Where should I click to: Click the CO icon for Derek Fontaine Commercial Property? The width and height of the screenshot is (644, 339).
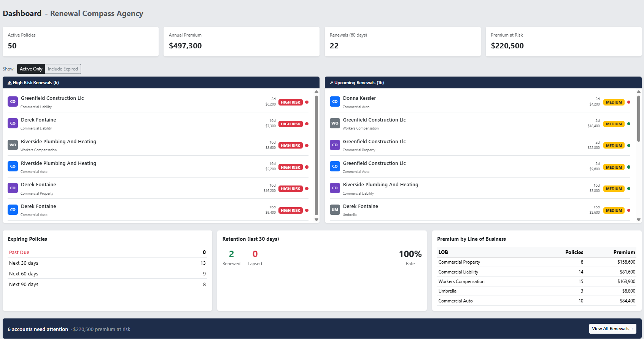coord(13,188)
